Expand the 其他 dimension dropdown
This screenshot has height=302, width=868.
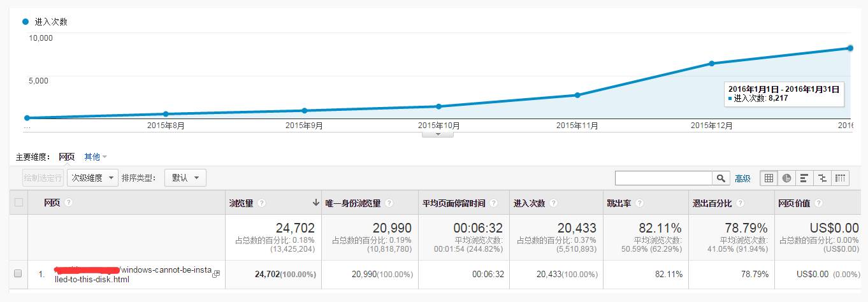click(x=96, y=157)
